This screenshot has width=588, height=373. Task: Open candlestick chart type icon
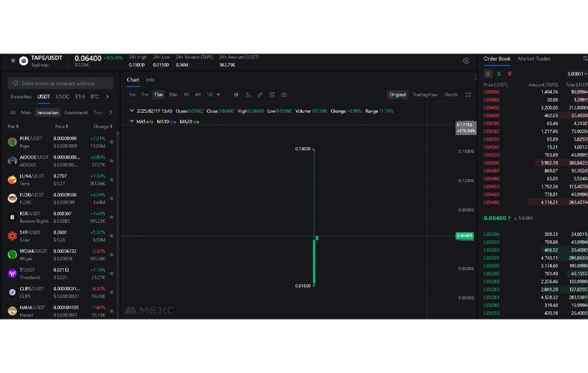236,95
